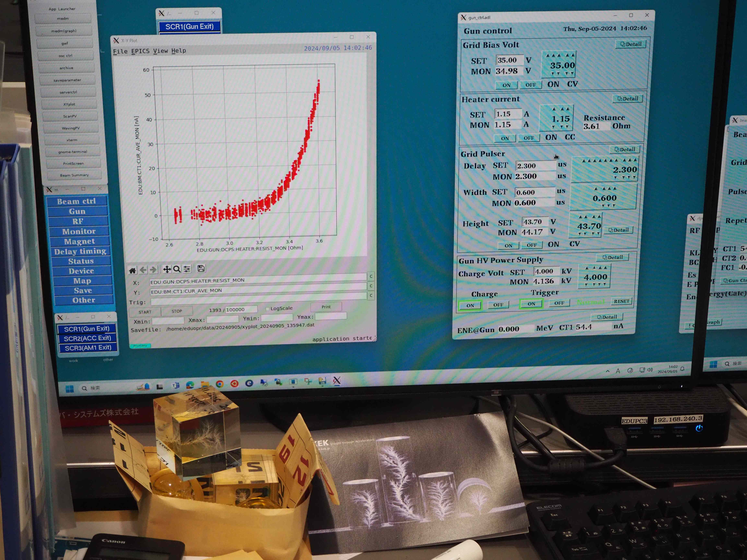Turn Heater current OFF
The image size is (747, 560).
(529, 138)
